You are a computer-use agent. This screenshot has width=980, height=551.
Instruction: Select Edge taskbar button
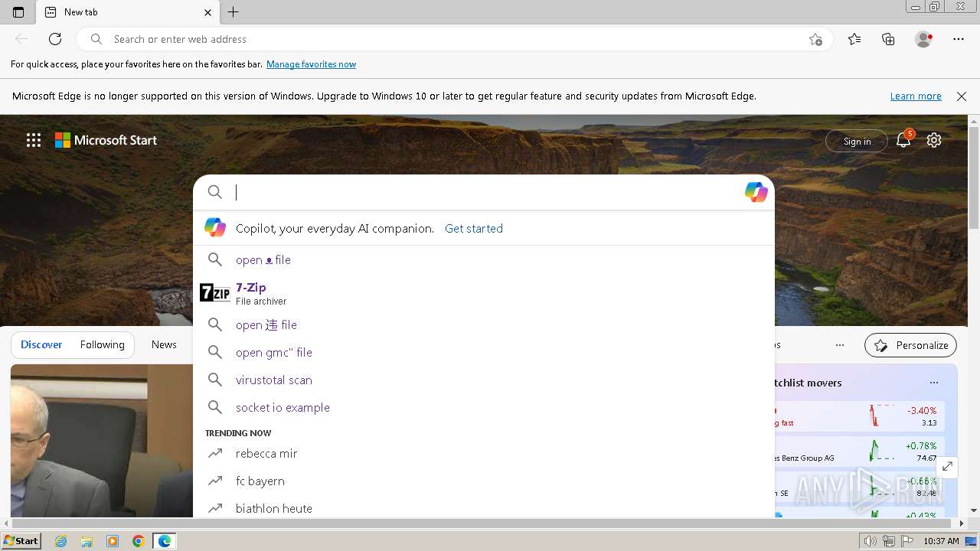[165, 541]
